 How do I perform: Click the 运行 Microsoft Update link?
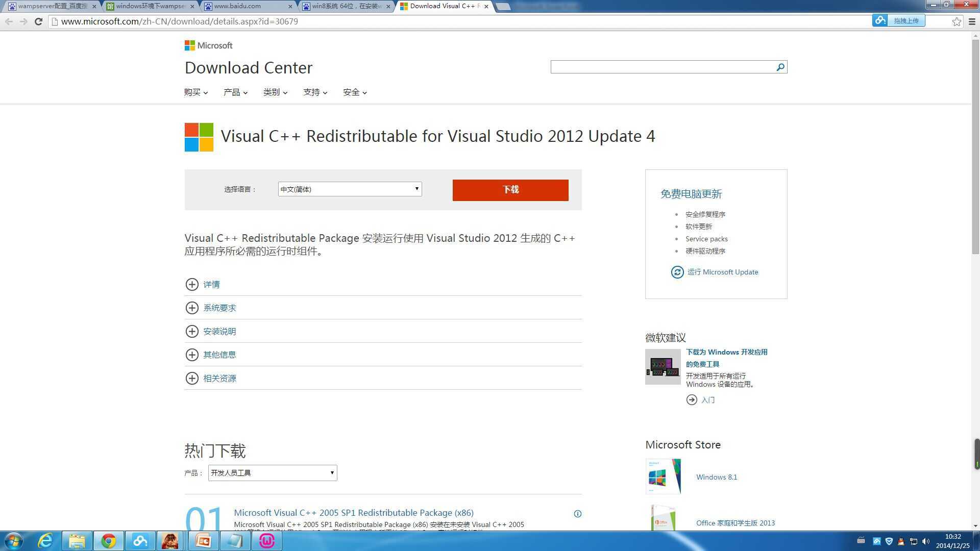723,272
